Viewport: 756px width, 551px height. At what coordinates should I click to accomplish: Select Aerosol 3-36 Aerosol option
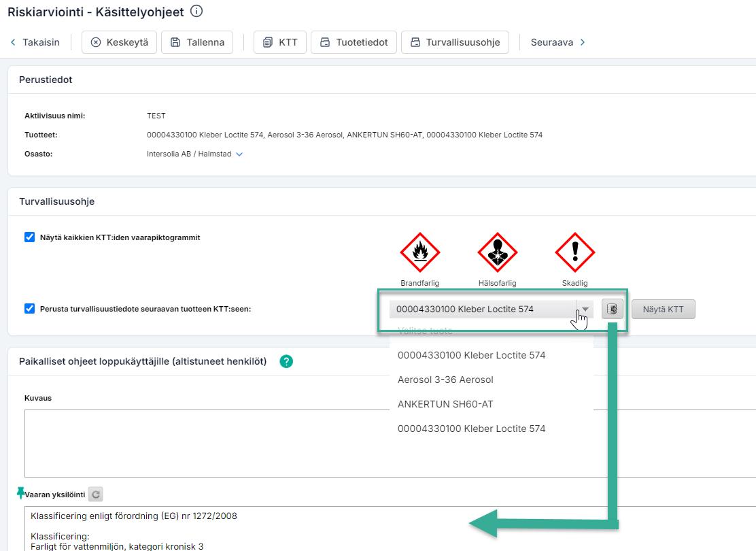coord(492,380)
